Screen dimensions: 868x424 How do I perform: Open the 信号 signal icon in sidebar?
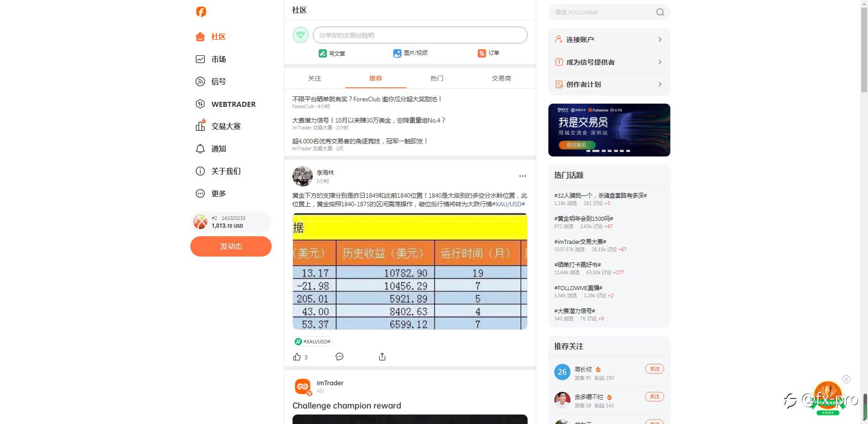[x=200, y=81]
